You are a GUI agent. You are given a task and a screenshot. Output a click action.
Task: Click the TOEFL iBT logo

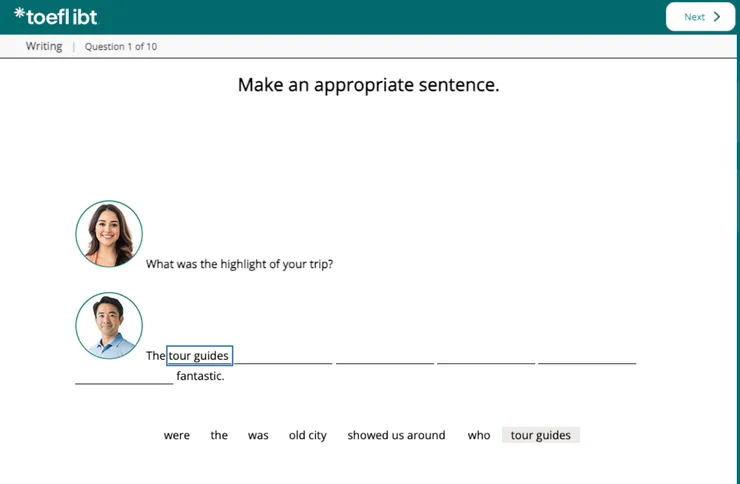coord(56,16)
